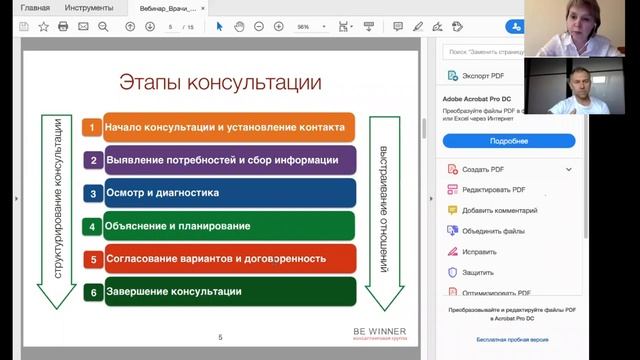Click the current page number field
This screenshot has width=640, height=360.
171,27
